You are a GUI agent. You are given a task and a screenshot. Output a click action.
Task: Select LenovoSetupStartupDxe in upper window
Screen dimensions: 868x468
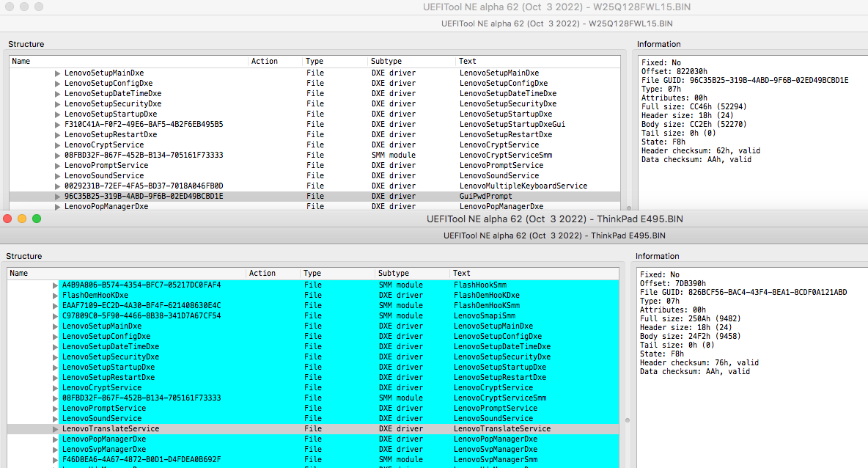tap(315, 114)
